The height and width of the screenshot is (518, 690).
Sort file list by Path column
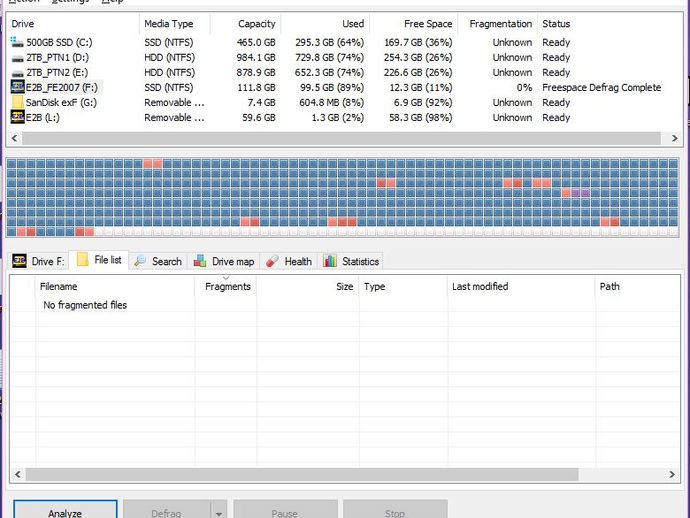click(x=638, y=287)
